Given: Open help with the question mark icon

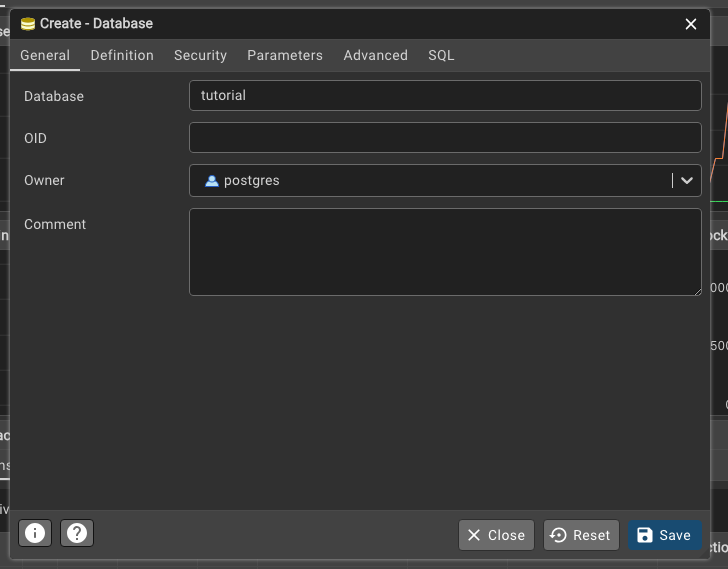Looking at the screenshot, I should tap(77, 533).
